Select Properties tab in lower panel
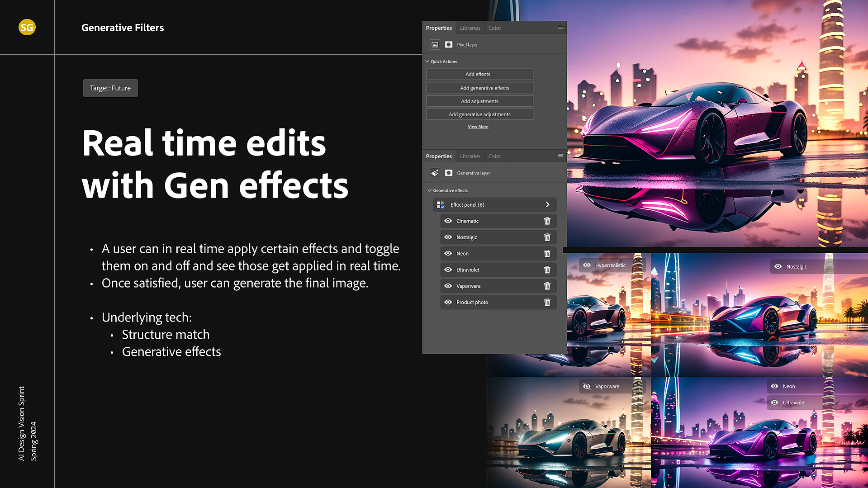 point(439,156)
